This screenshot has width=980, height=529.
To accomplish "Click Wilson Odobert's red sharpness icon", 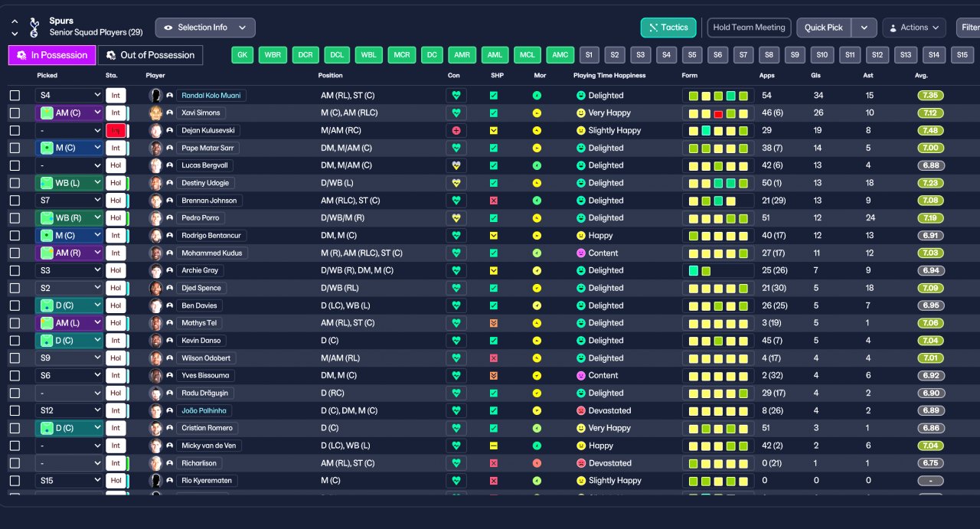I will [x=494, y=358].
